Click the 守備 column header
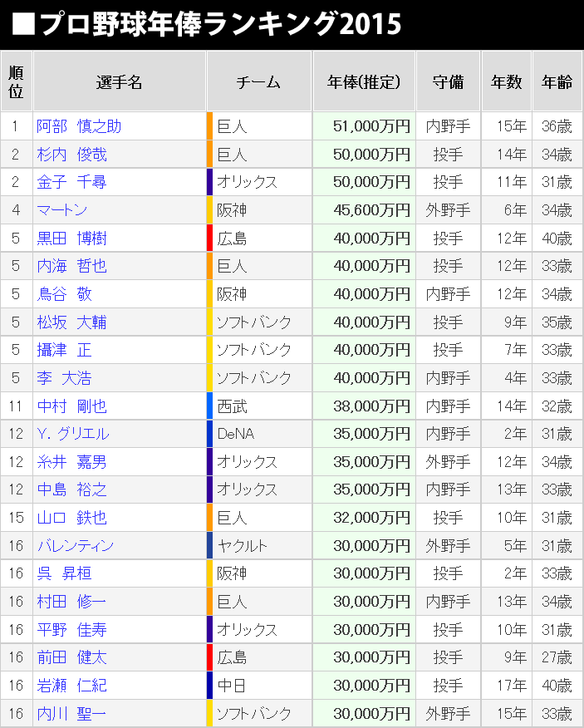Screen dimensions: 584x728 (x=448, y=81)
